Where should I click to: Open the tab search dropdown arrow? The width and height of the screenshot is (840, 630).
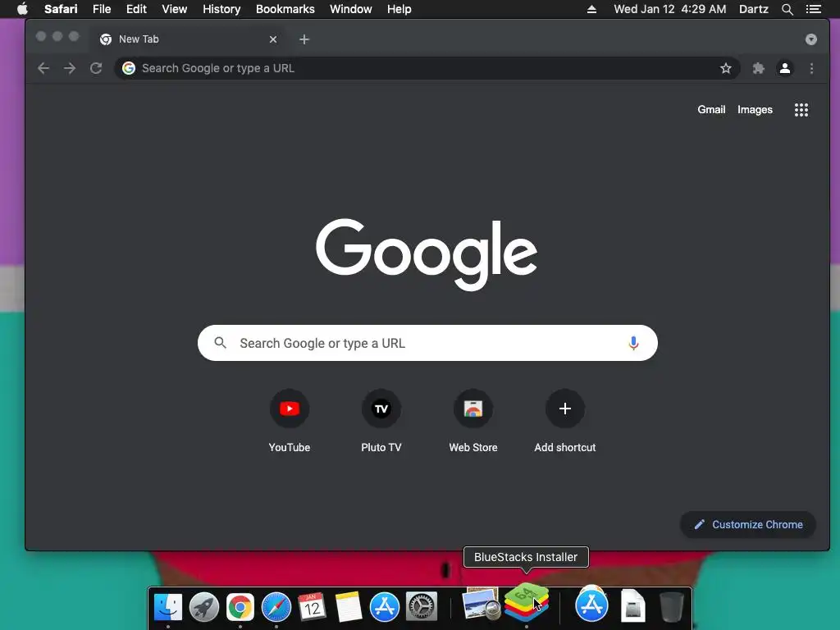tap(810, 39)
